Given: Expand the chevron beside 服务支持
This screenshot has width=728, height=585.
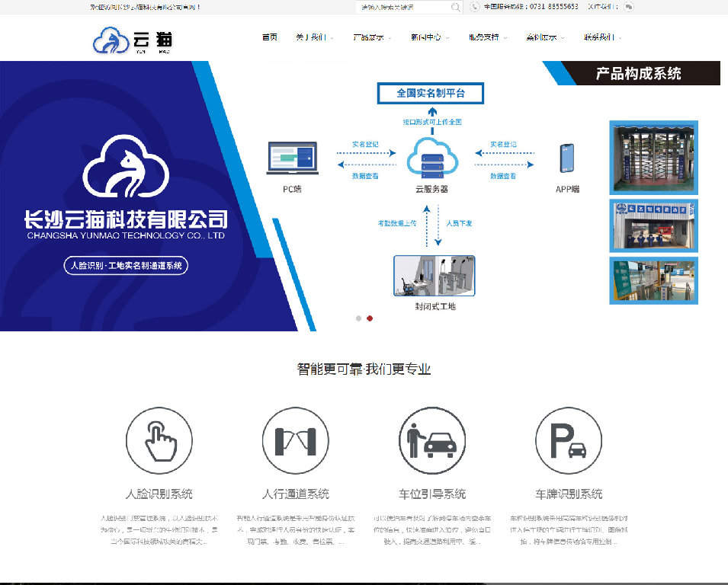Looking at the screenshot, I should coord(505,38).
